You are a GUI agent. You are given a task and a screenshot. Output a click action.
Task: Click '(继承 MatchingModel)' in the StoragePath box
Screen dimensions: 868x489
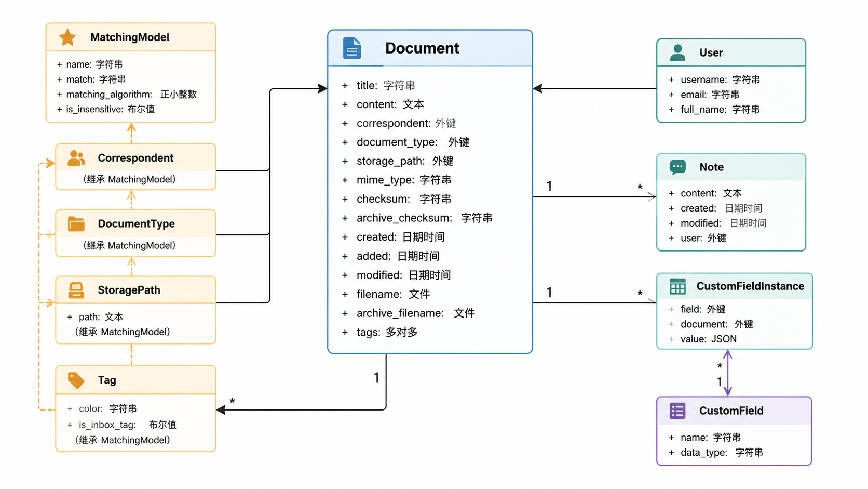(123, 332)
